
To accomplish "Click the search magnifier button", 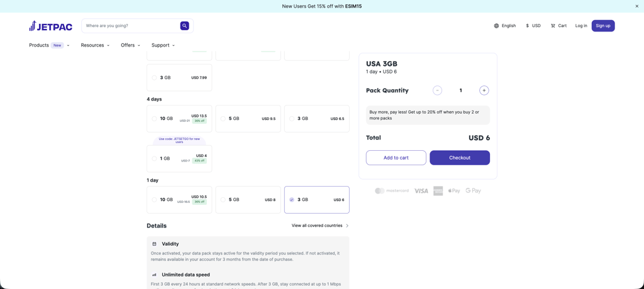I will point(184,26).
